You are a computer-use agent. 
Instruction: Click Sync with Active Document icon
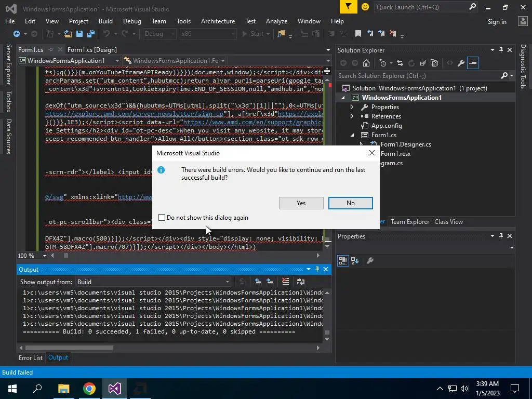(x=400, y=63)
